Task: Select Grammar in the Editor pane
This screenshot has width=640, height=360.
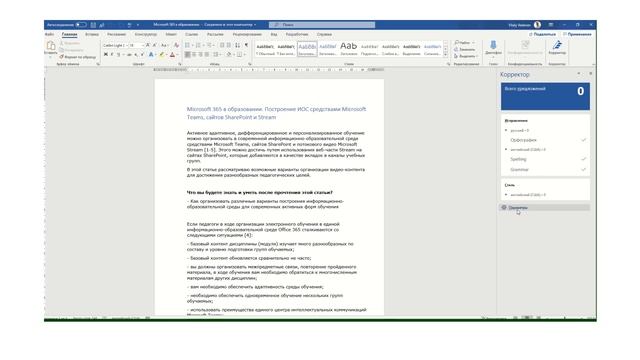Action: tap(546, 169)
